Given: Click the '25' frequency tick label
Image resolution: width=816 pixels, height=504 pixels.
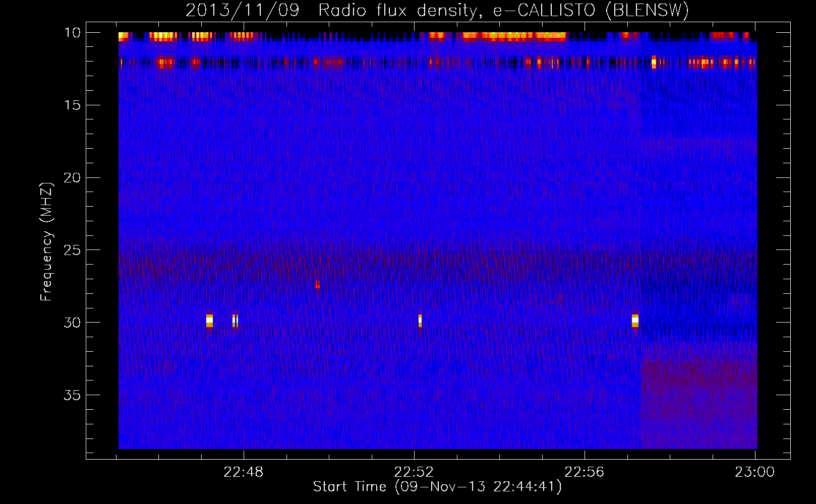Looking at the screenshot, I should pyautogui.click(x=72, y=250).
